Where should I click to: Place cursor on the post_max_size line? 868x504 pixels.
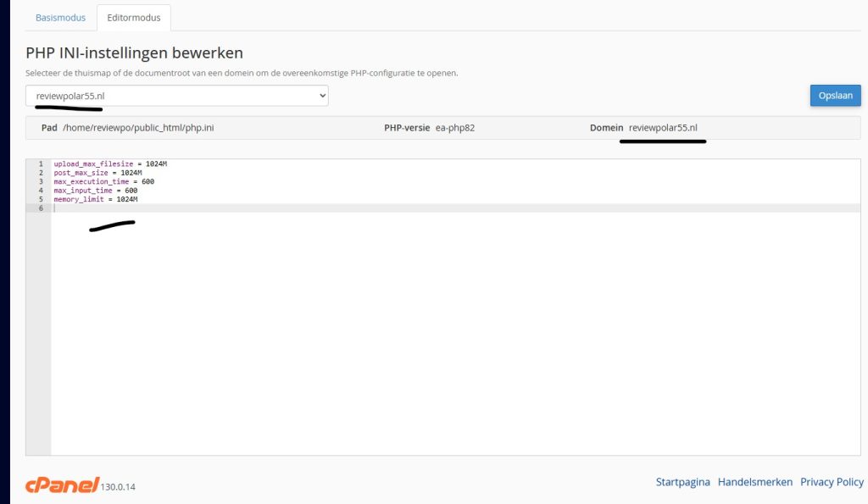(x=97, y=173)
